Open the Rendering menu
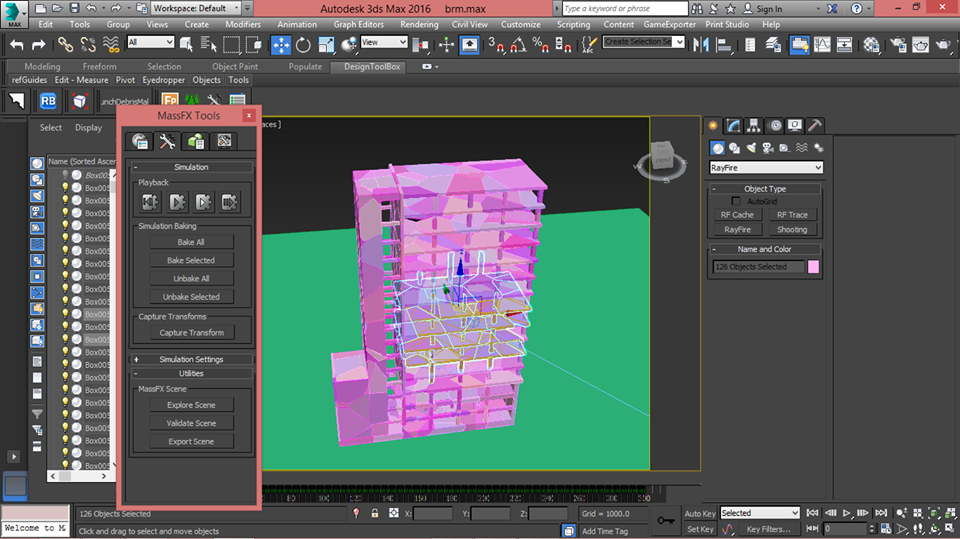 point(419,24)
